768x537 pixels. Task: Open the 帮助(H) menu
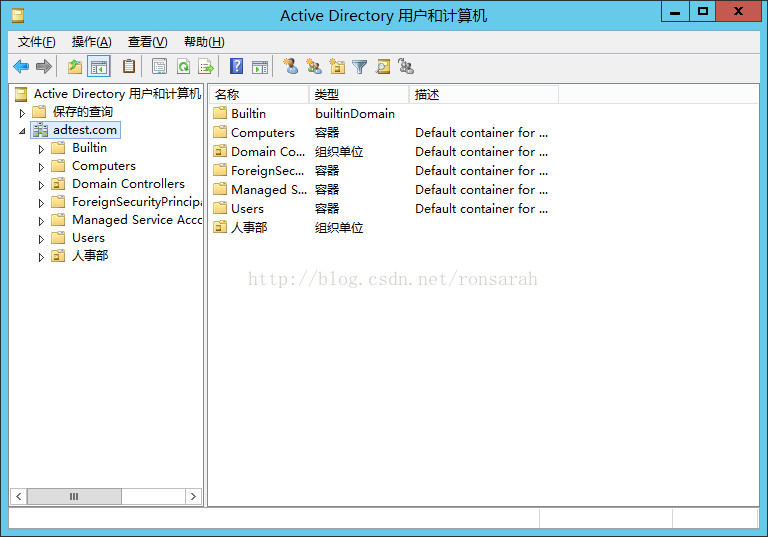(204, 42)
